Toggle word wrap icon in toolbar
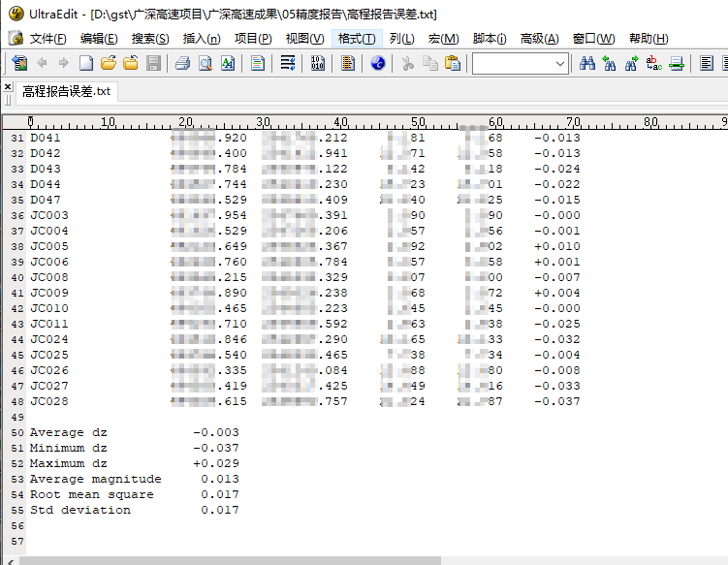Viewport: 728px width, 565px height. (x=288, y=64)
